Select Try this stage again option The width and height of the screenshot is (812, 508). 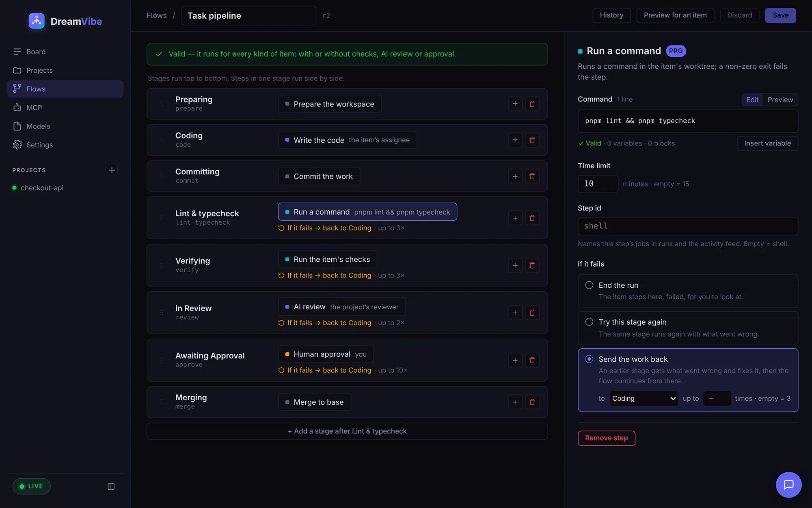688,328
